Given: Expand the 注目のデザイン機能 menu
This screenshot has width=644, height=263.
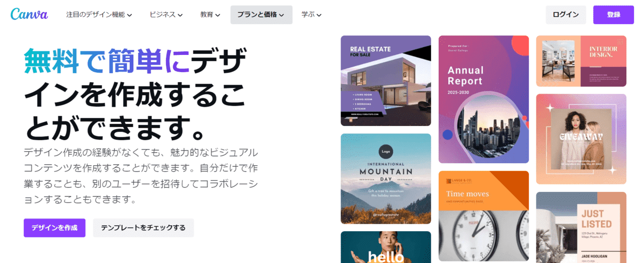Looking at the screenshot, I should pyautogui.click(x=99, y=15).
